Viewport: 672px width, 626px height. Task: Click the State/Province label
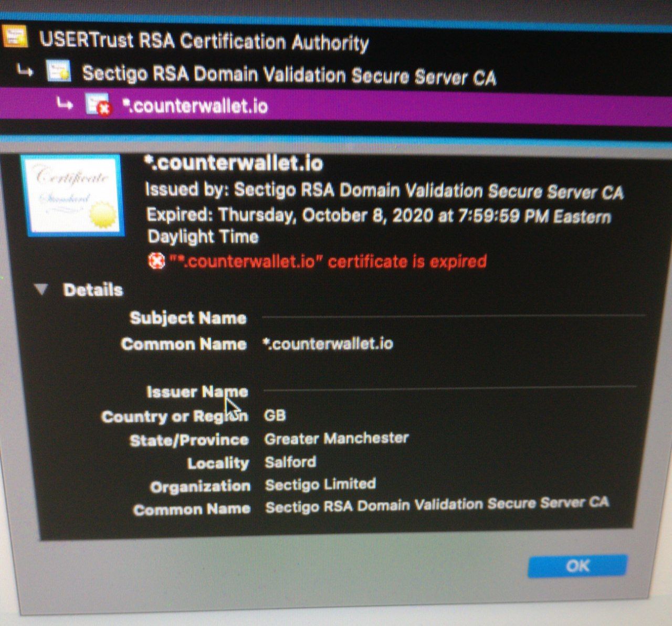189,440
